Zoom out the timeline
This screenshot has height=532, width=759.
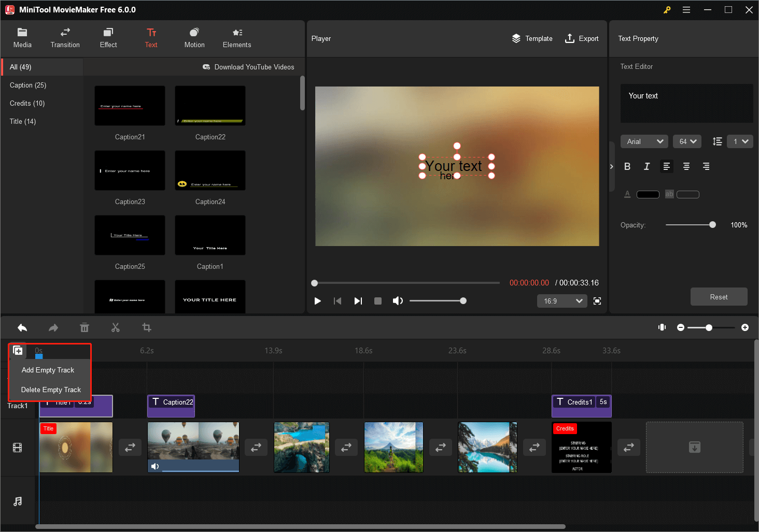[x=681, y=327]
